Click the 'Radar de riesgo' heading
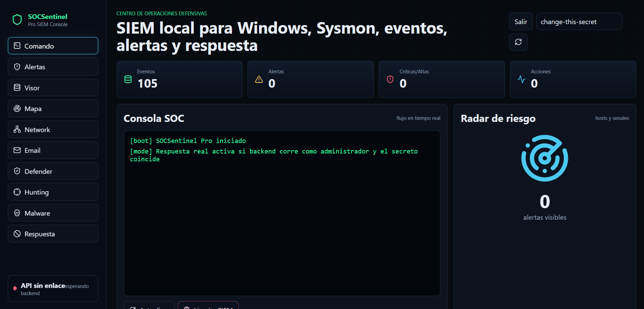 click(x=498, y=118)
